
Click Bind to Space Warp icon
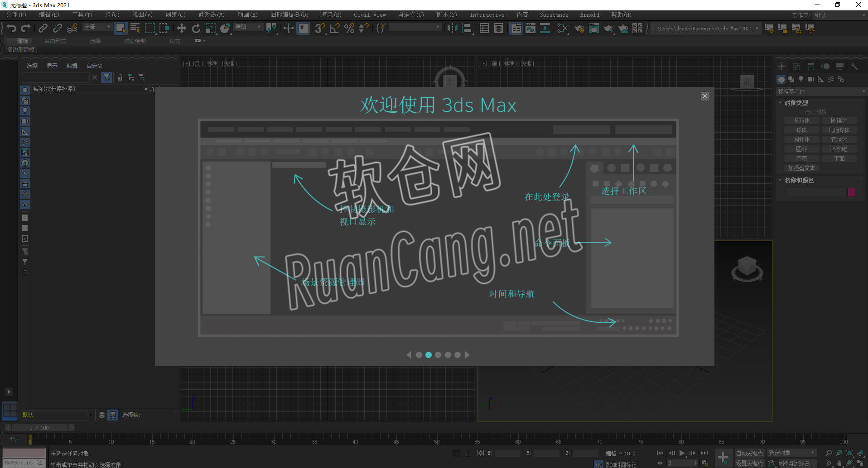click(x=72, y=28)
